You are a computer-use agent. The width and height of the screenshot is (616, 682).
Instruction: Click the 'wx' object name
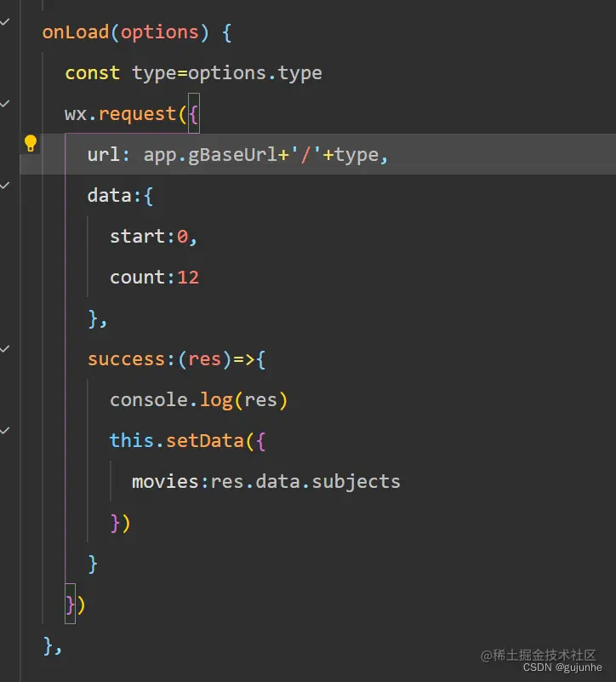click(76, 114)
